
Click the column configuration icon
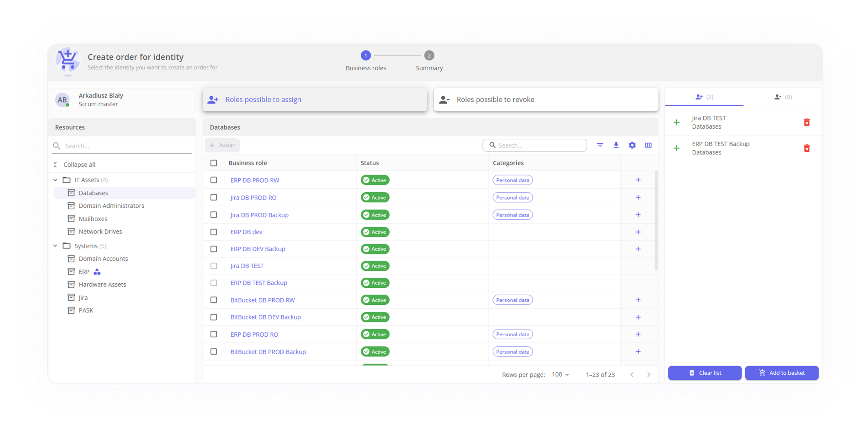click(648, 145)
